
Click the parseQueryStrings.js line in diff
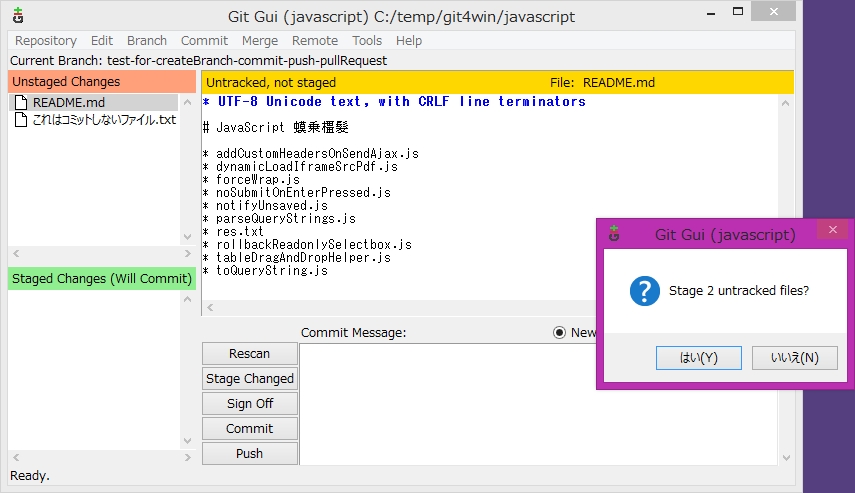tap(279, 219)
